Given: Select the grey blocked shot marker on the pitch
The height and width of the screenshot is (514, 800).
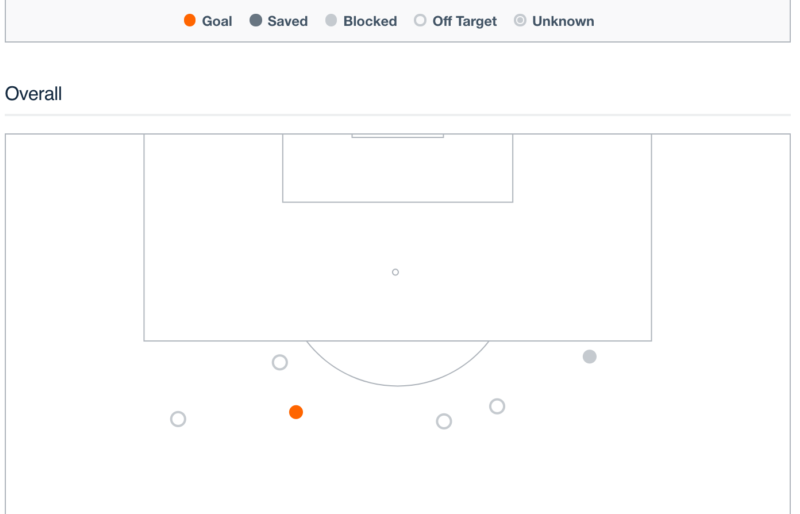Looking at the screenshot, I should pos(589,356).
